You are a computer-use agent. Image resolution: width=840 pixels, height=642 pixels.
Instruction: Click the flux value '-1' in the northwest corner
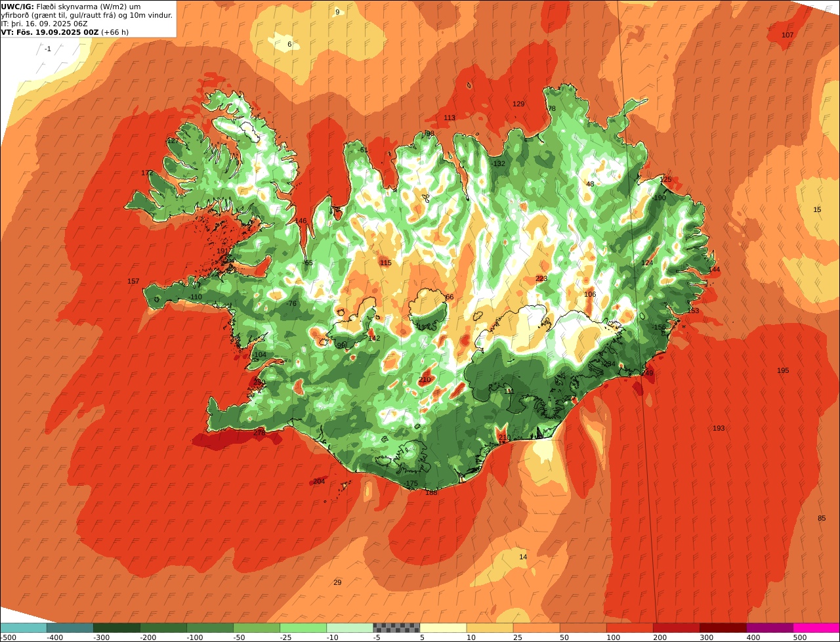(x=47, y=49)
